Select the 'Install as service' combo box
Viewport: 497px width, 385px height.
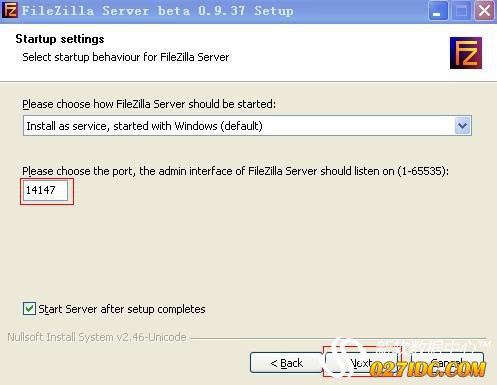coord(247,126)
